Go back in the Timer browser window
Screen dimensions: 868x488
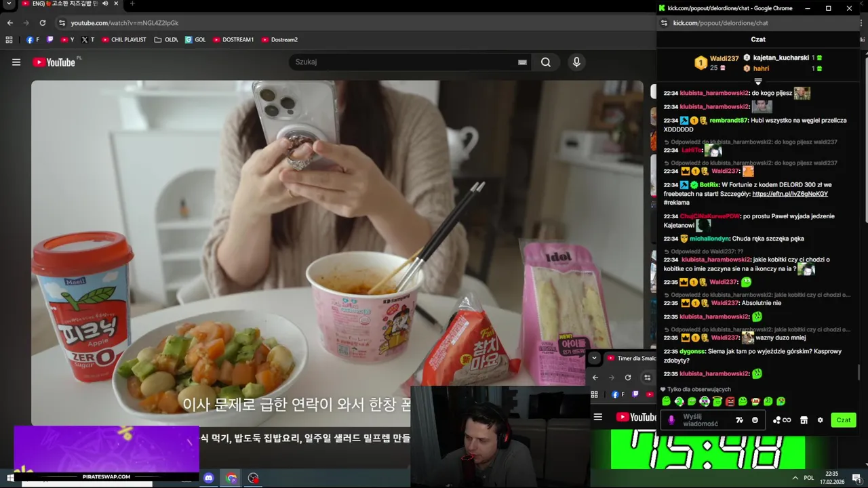click(x=595, y=378)
